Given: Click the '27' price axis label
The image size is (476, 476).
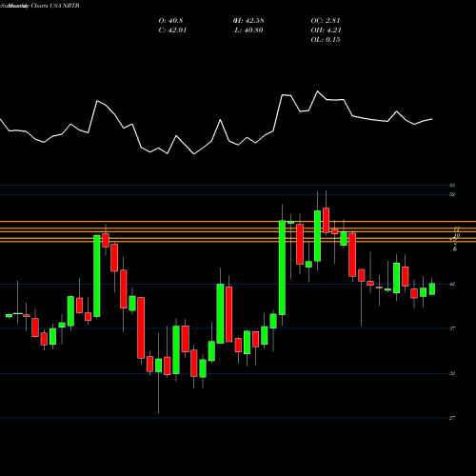Looking at the screenshot, I should 452,418.
